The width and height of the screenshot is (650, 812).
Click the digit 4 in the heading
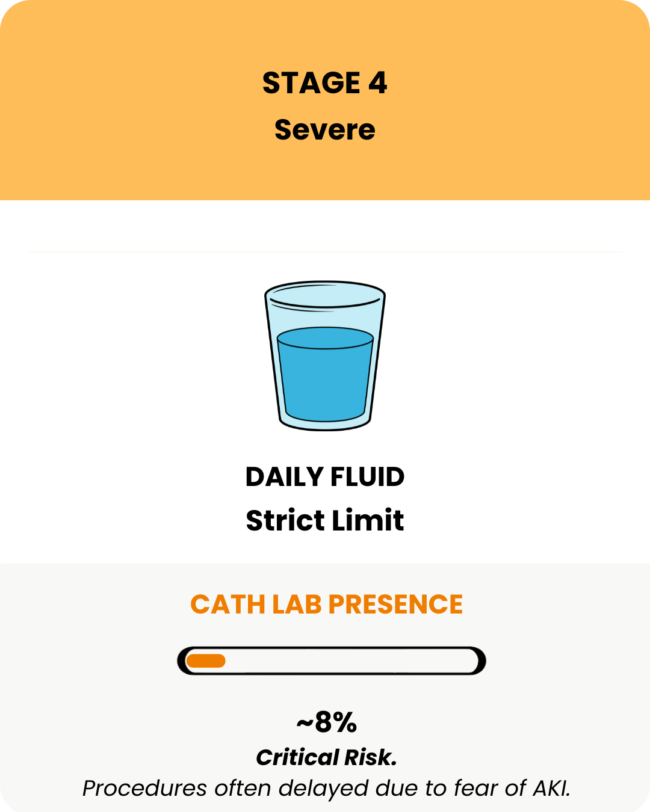[377, 83]
